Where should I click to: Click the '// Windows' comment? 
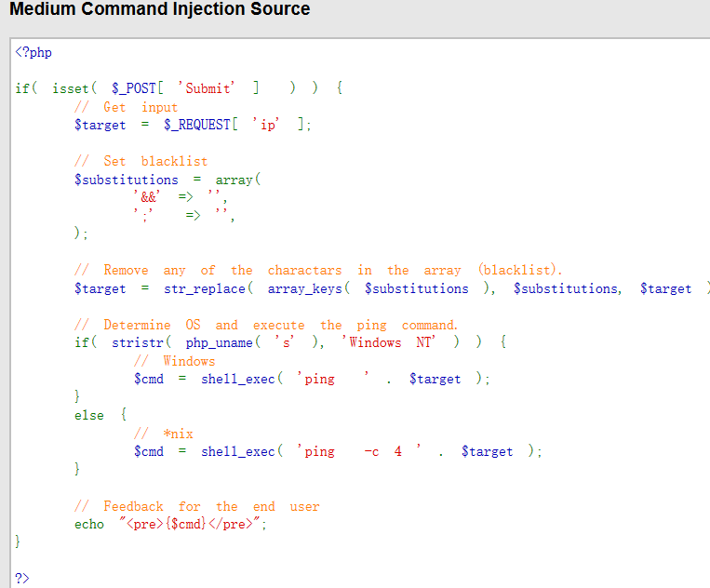(x=174, y=361)
